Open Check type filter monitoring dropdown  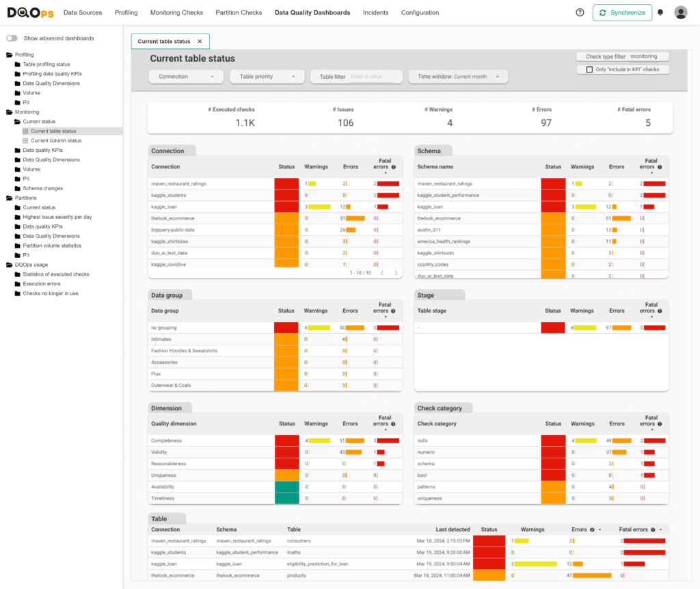click(x=622, y=56)
